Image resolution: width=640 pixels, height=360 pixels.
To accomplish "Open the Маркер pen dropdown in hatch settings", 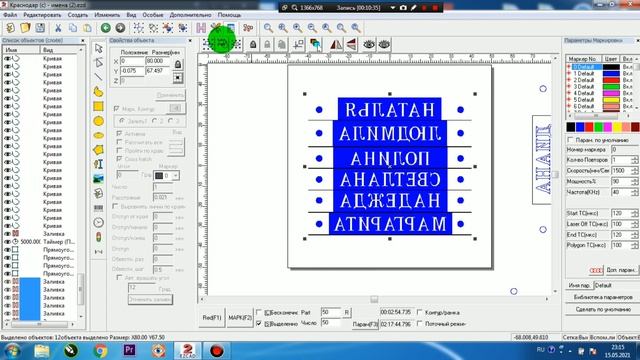I will [176, 176].
